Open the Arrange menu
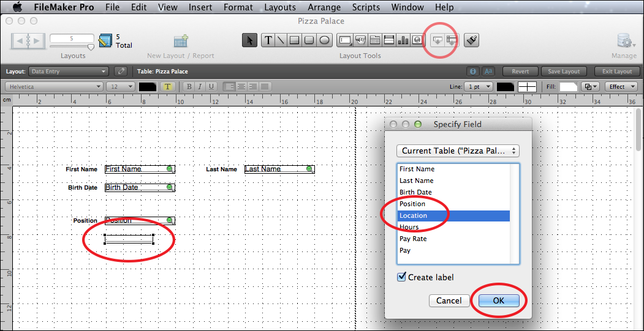The image size is (644, 331). click(324, 7)
